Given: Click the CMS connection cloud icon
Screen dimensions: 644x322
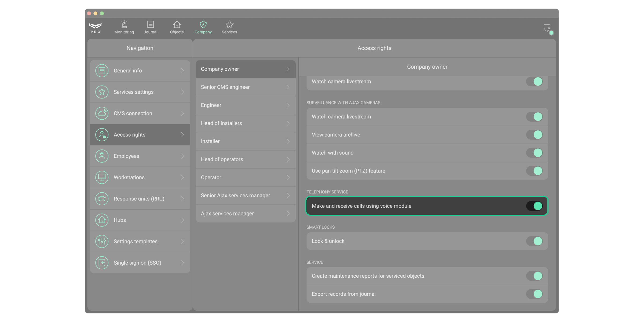Looking at the screenshot, I should click(102, 113).
